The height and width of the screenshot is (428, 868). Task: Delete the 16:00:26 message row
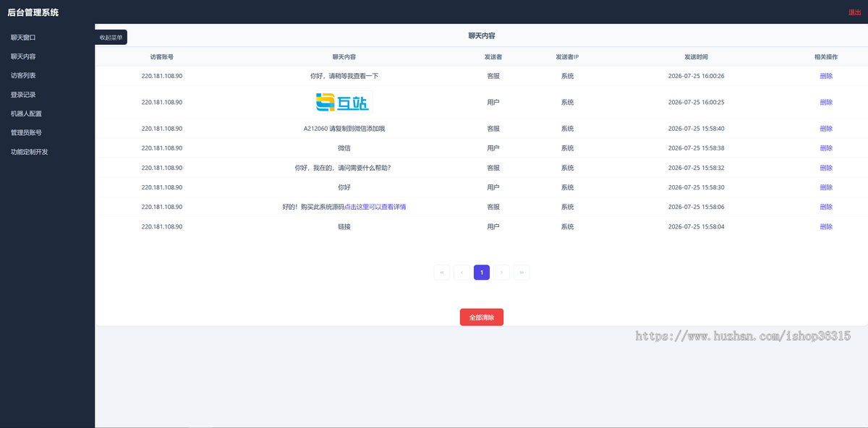pos(826,76)
